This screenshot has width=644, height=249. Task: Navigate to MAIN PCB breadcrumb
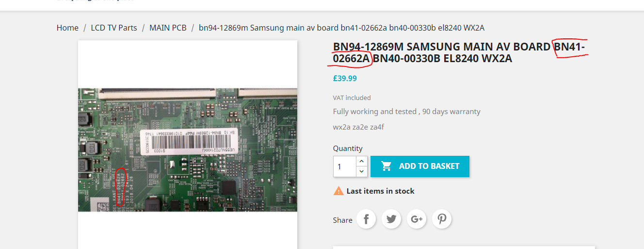tap(168, 28)
